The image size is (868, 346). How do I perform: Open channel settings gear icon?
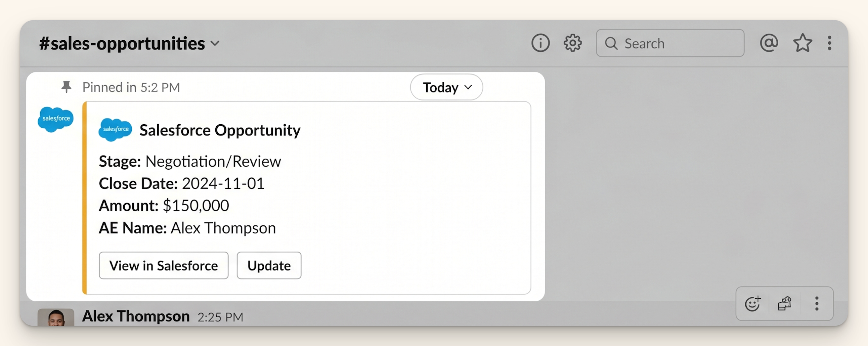pos(572,43)
